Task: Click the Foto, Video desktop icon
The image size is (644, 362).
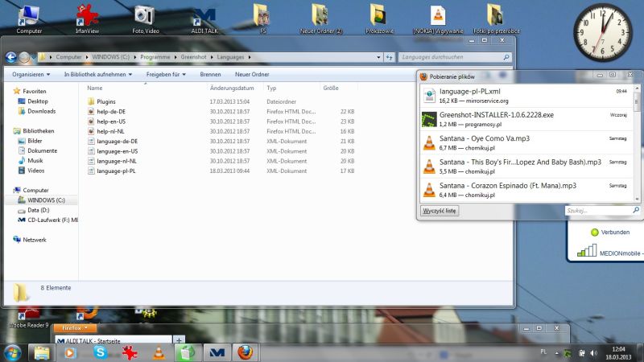Action: click(x=145, y=17)
